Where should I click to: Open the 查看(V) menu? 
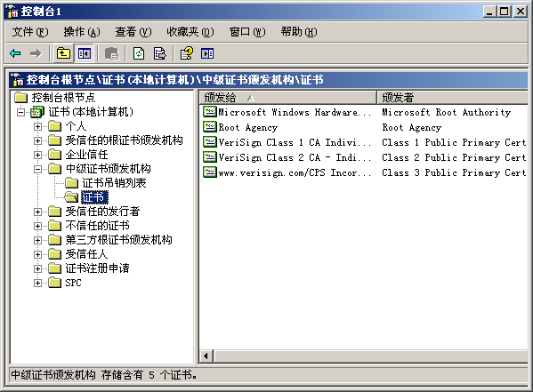coord(133,32)
